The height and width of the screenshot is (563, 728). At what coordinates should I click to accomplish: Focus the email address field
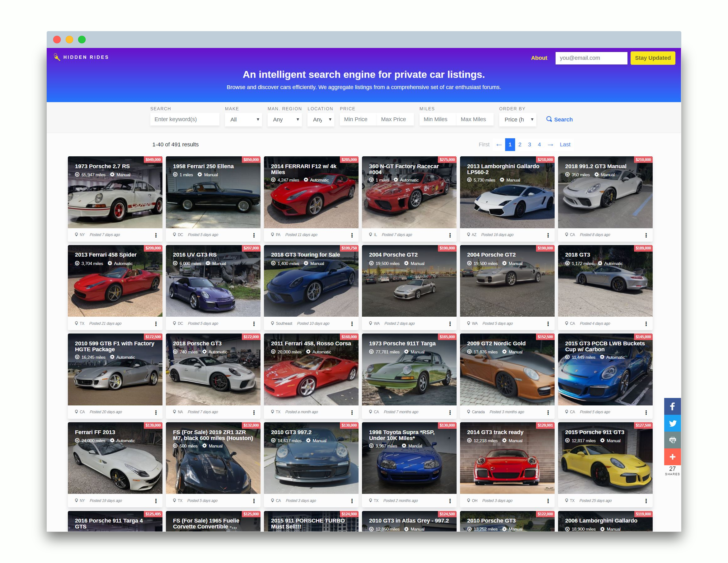click(591, 58)
